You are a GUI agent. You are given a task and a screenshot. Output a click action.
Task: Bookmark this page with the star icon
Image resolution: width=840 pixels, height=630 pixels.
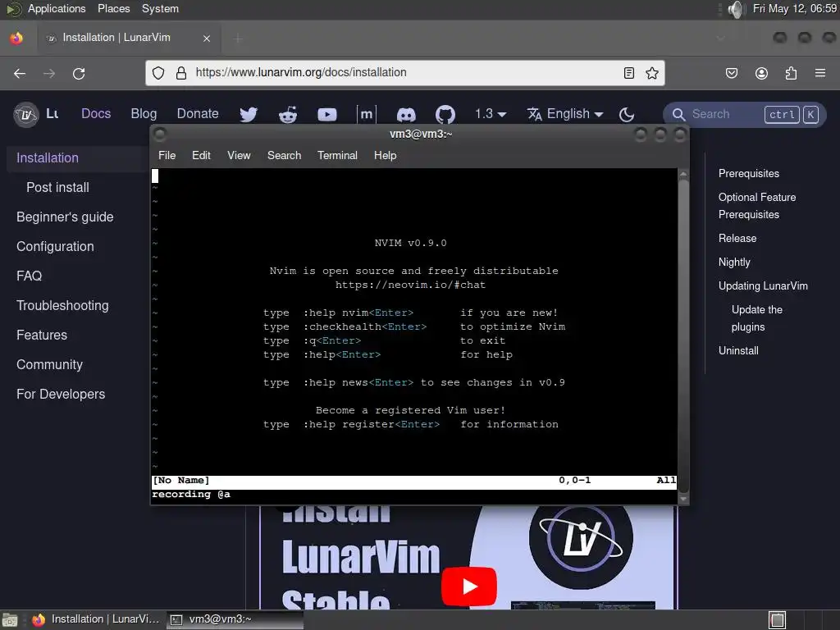(652, 73)
